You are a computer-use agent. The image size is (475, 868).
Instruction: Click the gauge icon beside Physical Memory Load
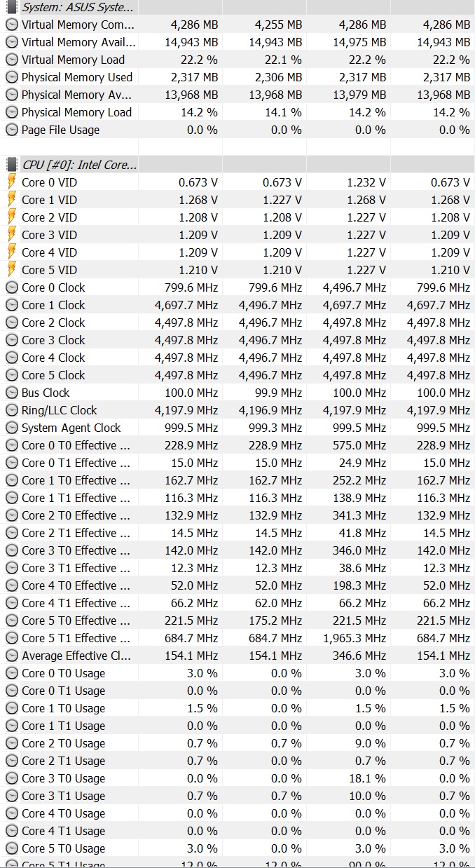[11, 112]
